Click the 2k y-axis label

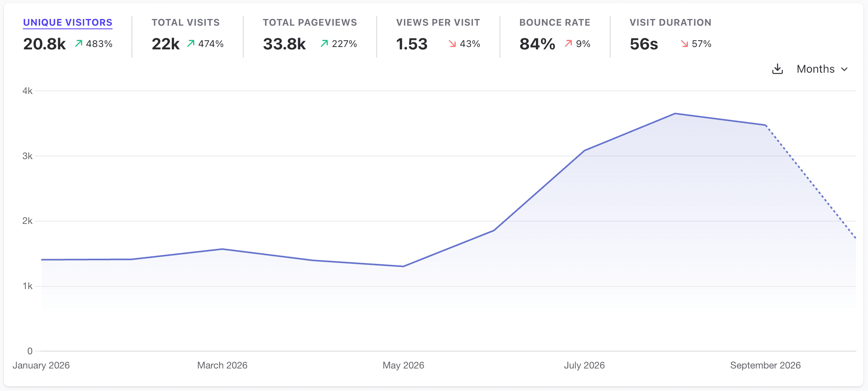(x=27, y=221)
